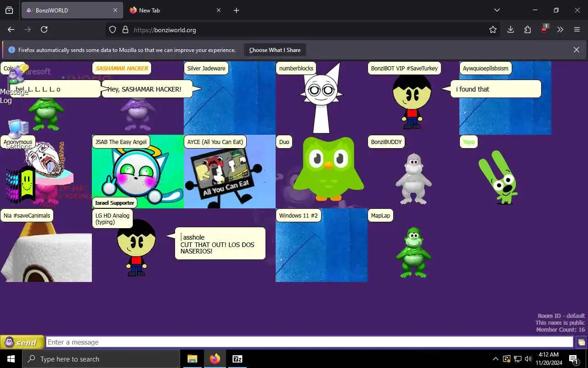The width and height of the screenshot is (588, 368).
Task: Click the Anonymous name tag
Action: click(x=18, y=142)
